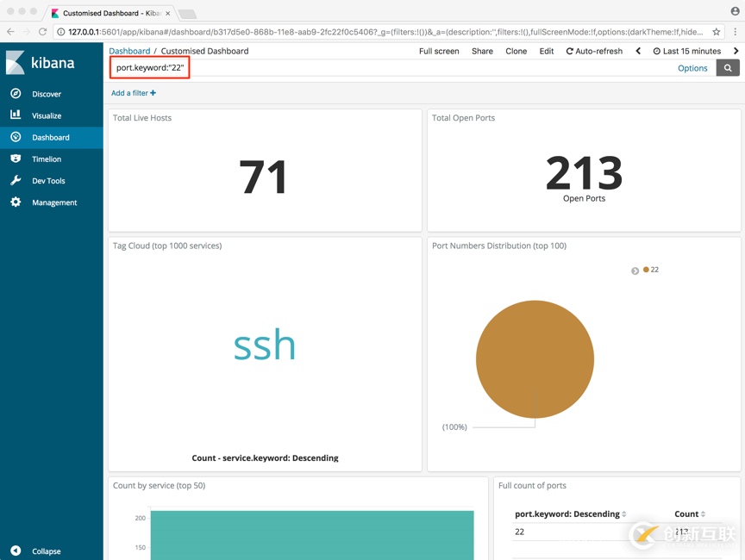This screenshot has width=745, height=560.
Task: Click the Dashboard breadcrumb link
Action: coord(129,52)
